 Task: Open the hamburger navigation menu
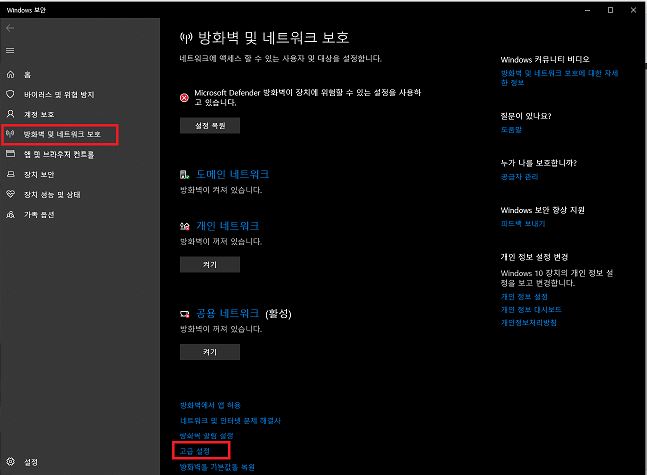click(10, 50)
